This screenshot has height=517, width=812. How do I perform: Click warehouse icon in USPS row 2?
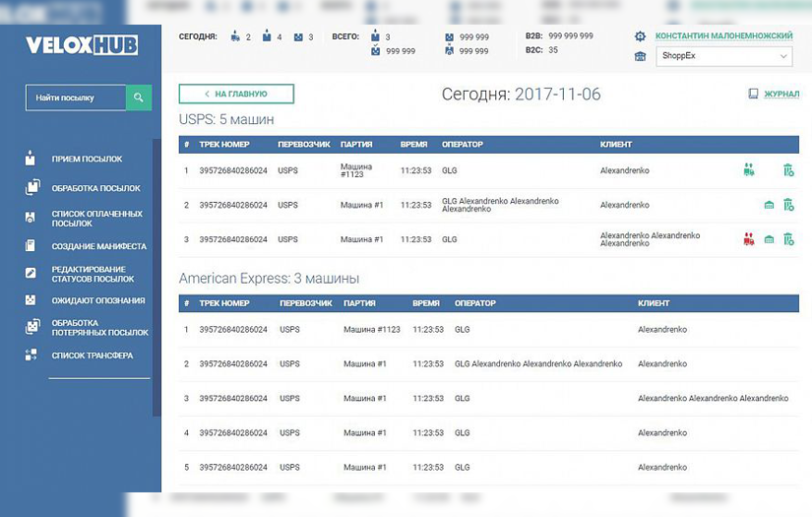(x=769, y=205)
